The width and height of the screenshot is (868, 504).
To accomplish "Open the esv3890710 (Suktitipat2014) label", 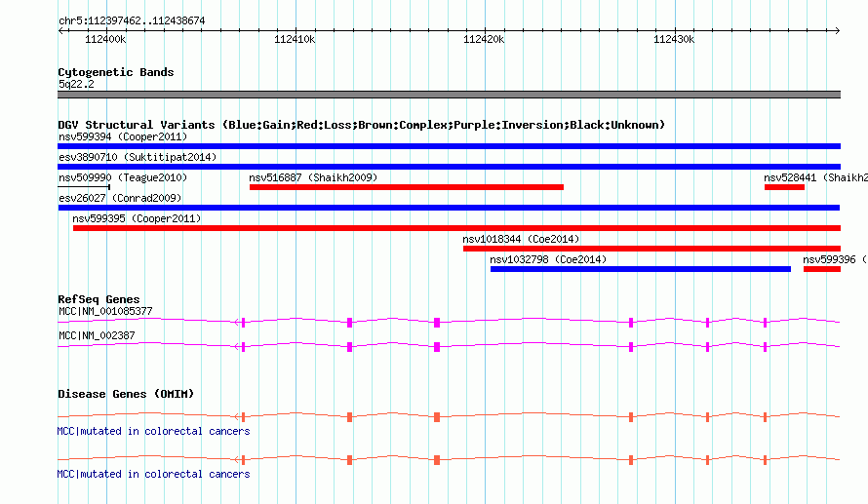I will tap(138, 157).
